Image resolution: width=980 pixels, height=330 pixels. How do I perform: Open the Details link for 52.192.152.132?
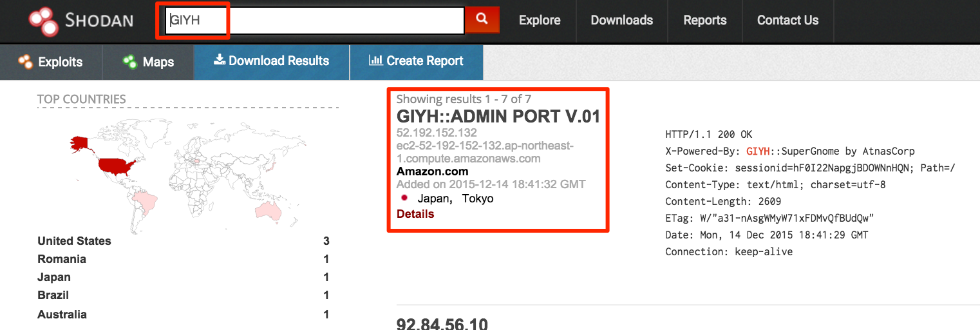coord(415,214)
